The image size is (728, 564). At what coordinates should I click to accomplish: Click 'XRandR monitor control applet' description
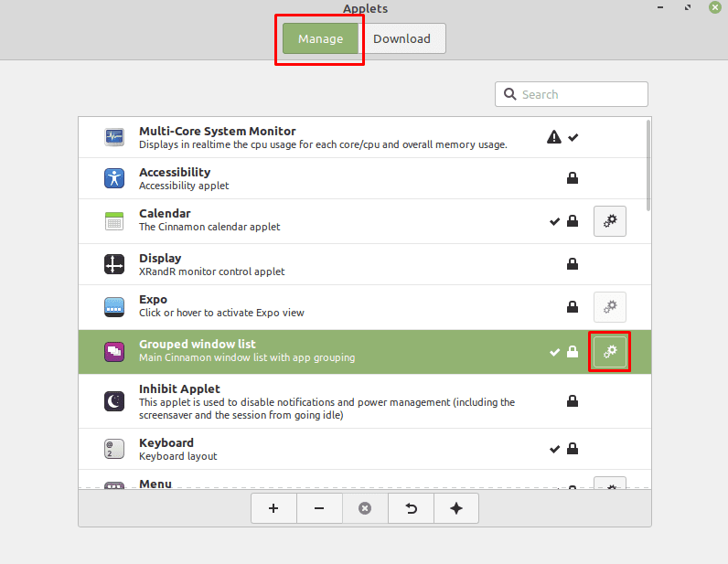(211, 271)
